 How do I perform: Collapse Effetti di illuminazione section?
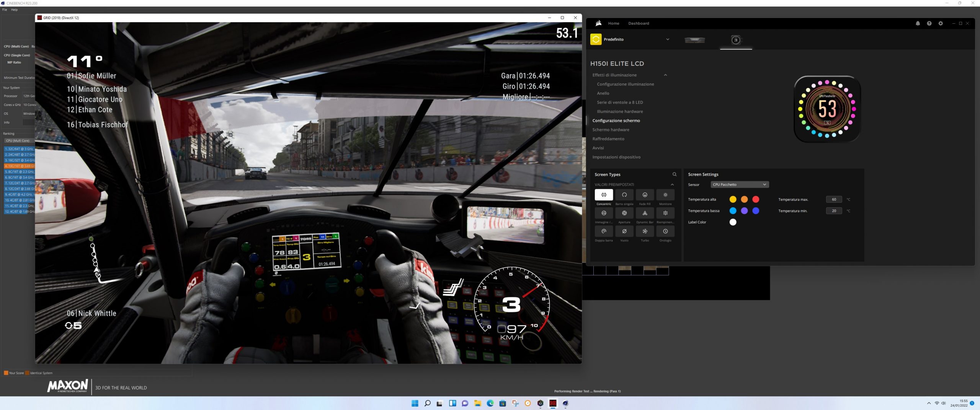click(665, 75)
